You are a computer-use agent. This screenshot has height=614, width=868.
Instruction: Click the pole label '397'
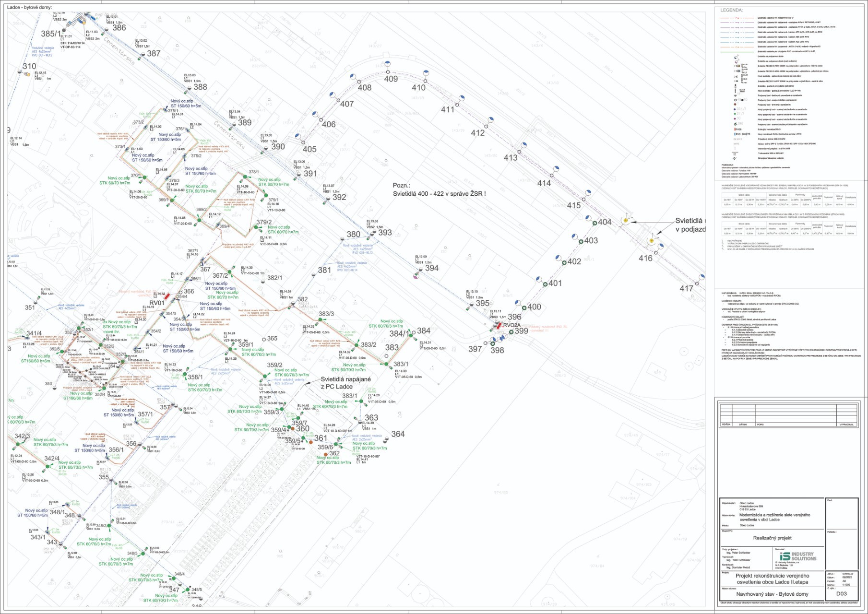(x=475, y=349)
